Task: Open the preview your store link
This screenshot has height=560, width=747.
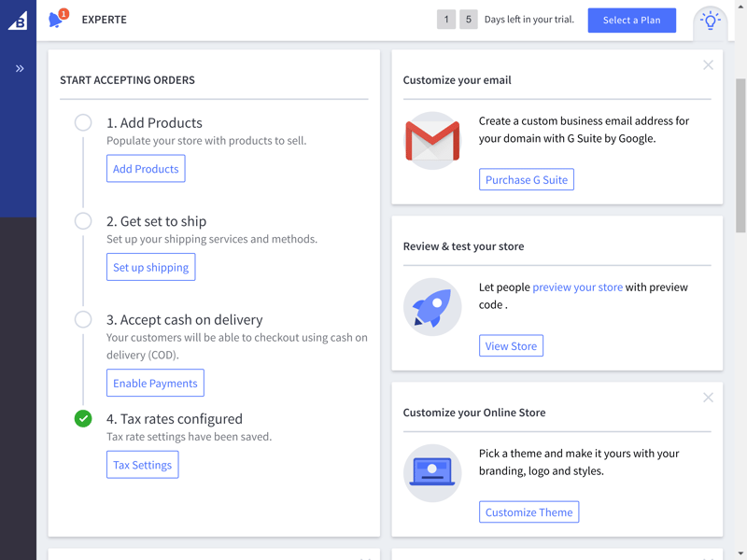Action: click(577, 287)
